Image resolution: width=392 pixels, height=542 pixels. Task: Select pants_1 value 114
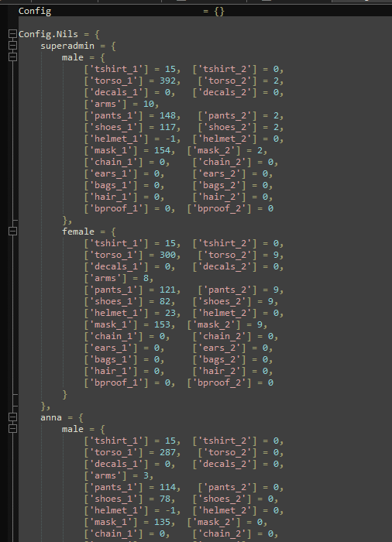[167, 487]
